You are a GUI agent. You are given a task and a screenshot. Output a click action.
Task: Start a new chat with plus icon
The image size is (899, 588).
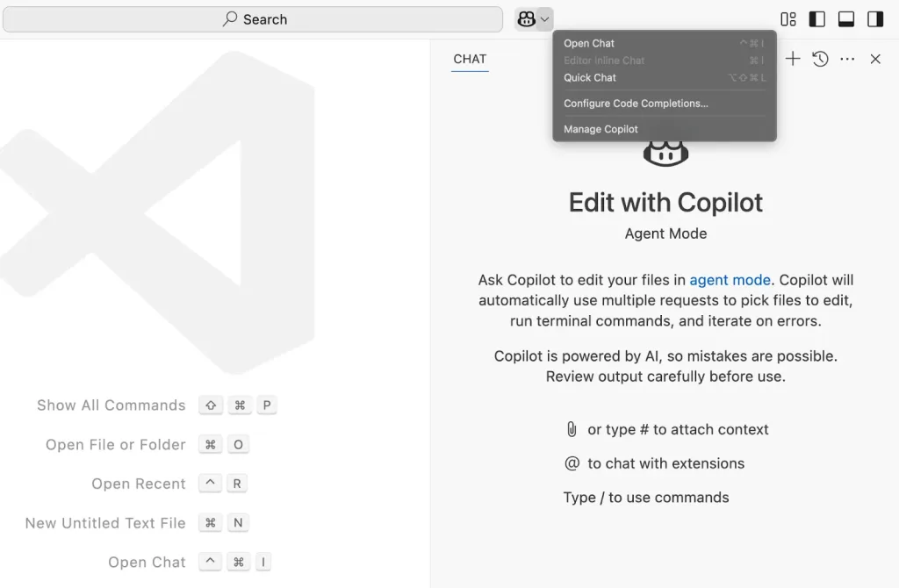coord(793,59)
